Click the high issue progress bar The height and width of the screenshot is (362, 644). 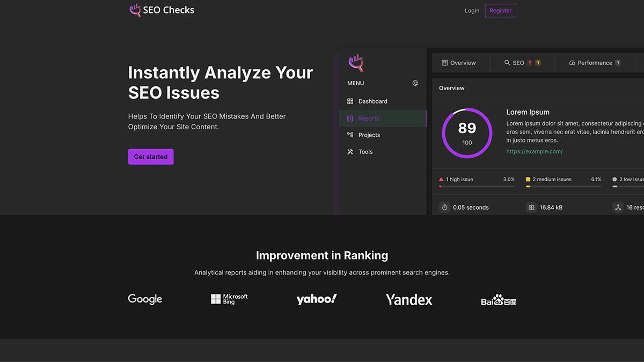click(477, 186)
